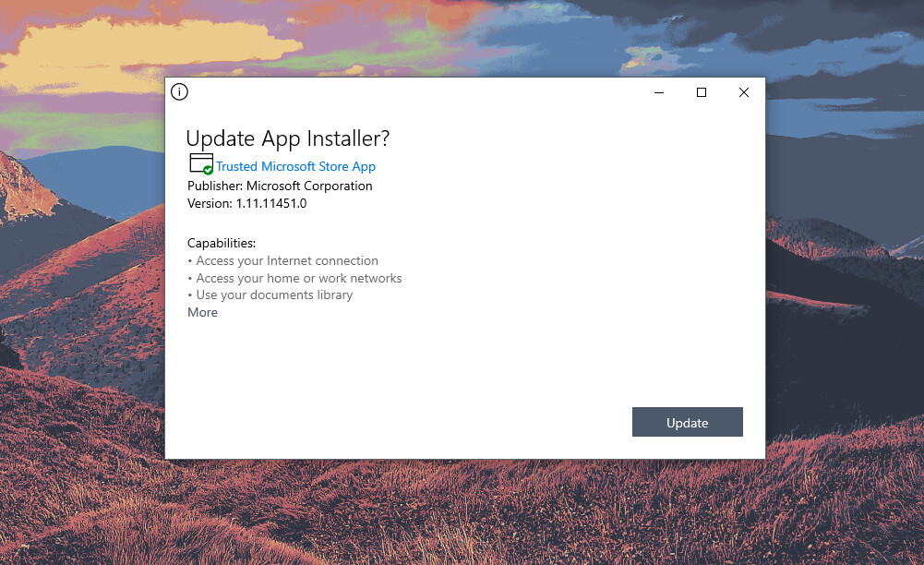Click the 'Update App Installer?' dialog title
Image resolution: width=924 pixels, height=565 pixels.
click(287, 138)
